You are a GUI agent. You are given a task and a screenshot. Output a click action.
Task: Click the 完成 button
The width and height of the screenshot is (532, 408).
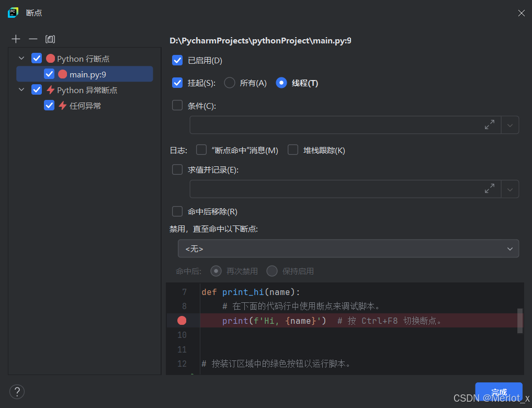499,392
